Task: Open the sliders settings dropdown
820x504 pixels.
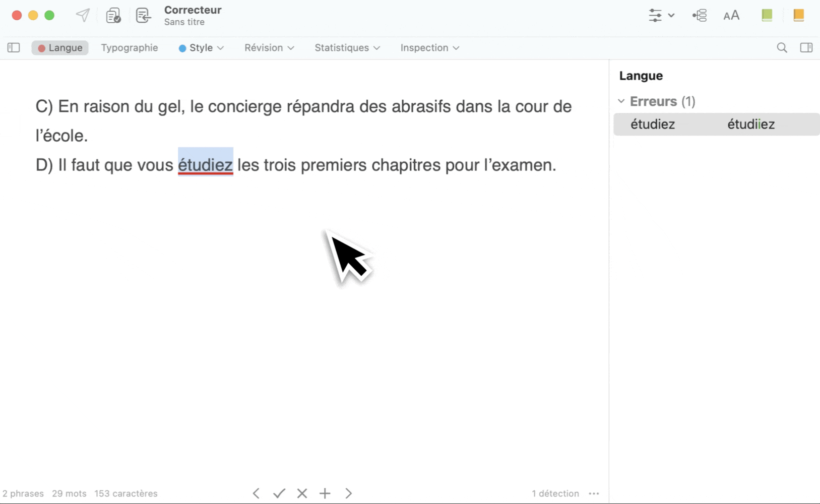Action: click(661, 16)
